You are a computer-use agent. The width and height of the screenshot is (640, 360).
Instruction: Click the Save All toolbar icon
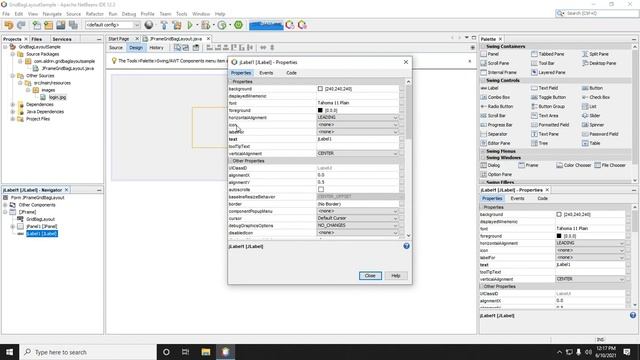click(73, 25)
